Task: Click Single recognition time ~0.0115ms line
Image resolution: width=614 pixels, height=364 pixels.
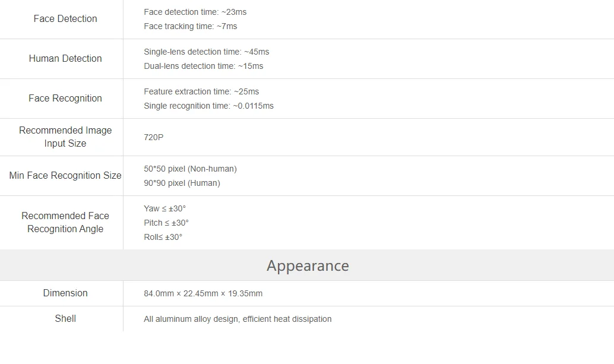Action: (x=208, y=106)
